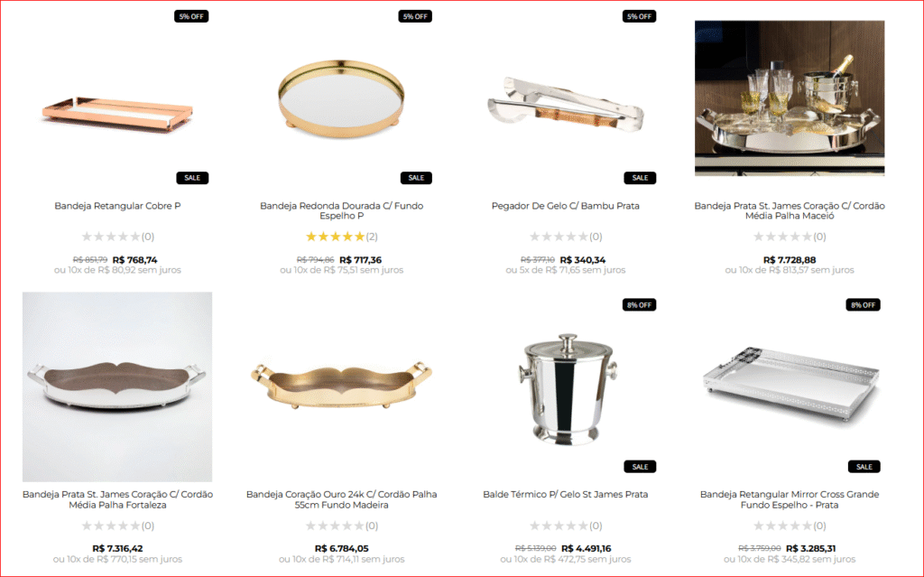
Task: Open the round gold mirror tray image
Action: (x=341, y=98)
